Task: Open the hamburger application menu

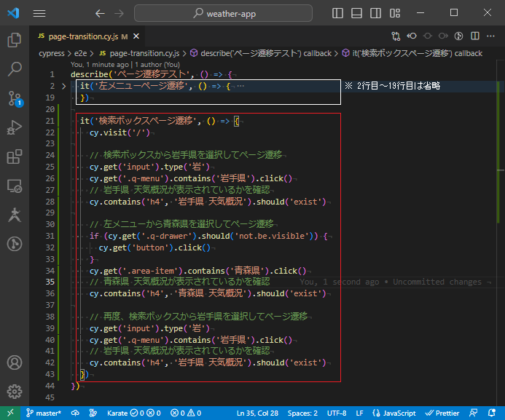Action: [x=39, y=13]
